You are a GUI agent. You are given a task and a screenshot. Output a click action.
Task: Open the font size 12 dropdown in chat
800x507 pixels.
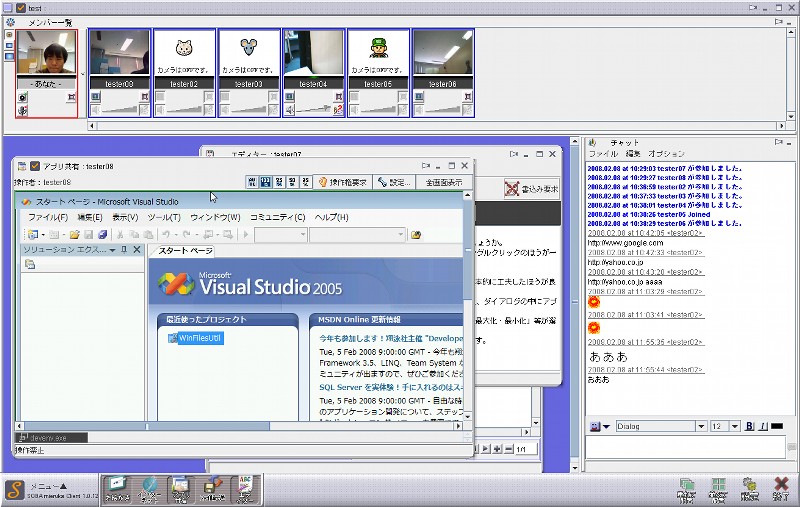(735, 426)
